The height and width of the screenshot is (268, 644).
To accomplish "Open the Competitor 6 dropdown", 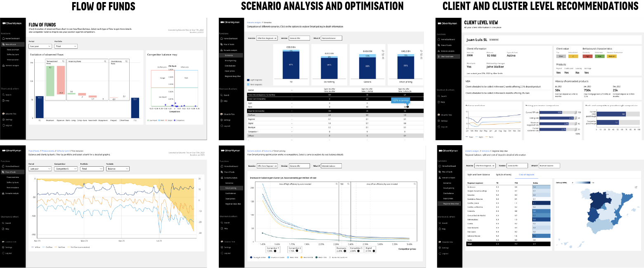I will [x=65, y=168].
